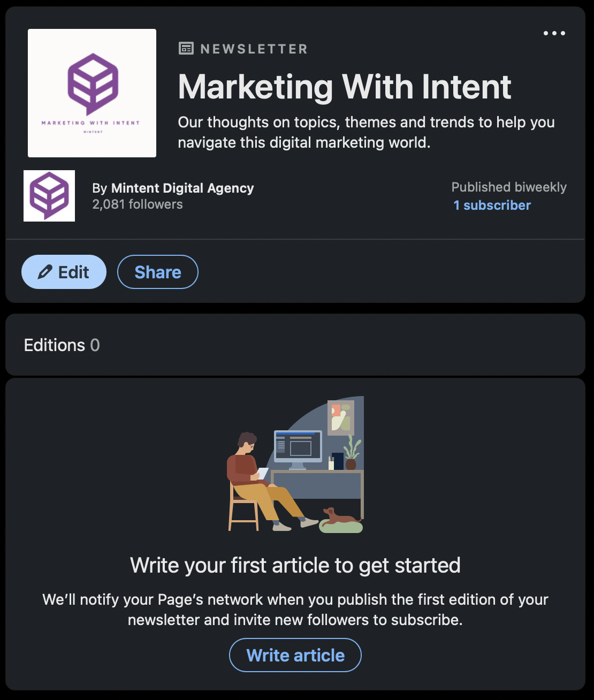This screenshot has height=700, width=594.
Task: Open the Marketing With Intent cover image
Action: click(x=92, y=93)
